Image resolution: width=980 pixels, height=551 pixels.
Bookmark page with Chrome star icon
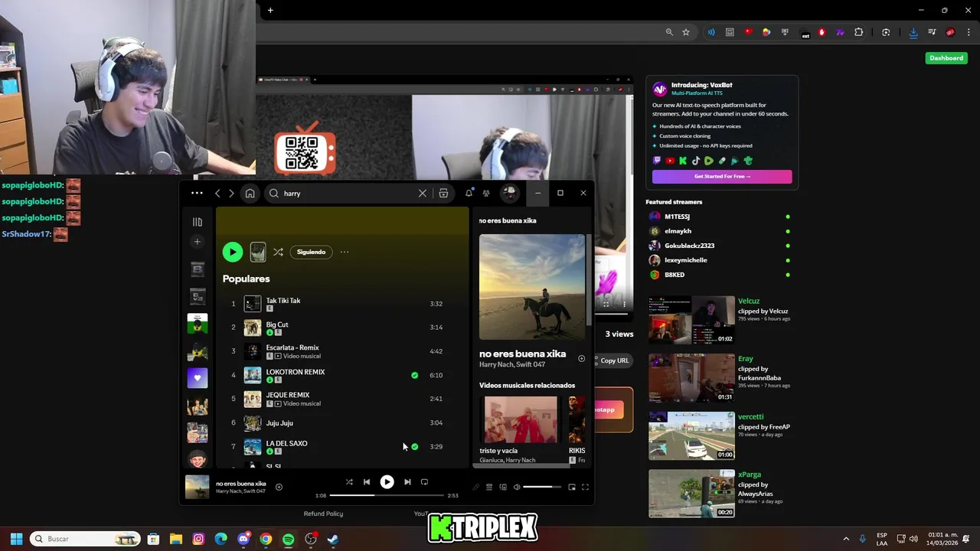pos(686,32)
